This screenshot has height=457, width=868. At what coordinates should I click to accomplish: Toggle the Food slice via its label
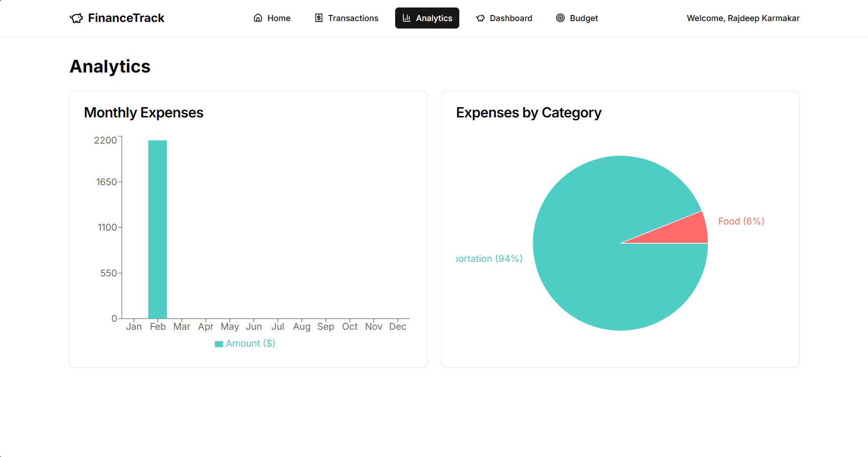[x=741, y=221]
